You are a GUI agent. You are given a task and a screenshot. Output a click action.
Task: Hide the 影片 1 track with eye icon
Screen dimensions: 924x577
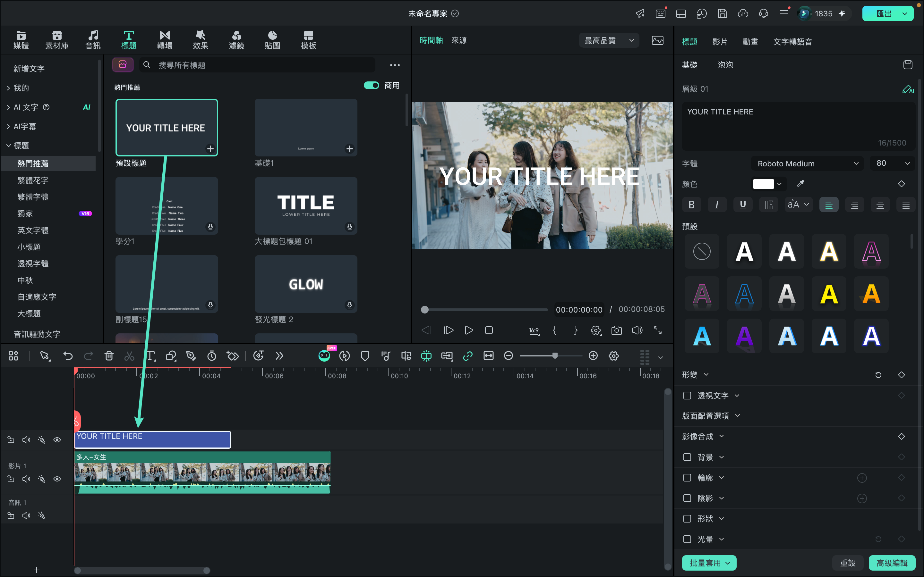pyautogui.click(x=57, y=479)
